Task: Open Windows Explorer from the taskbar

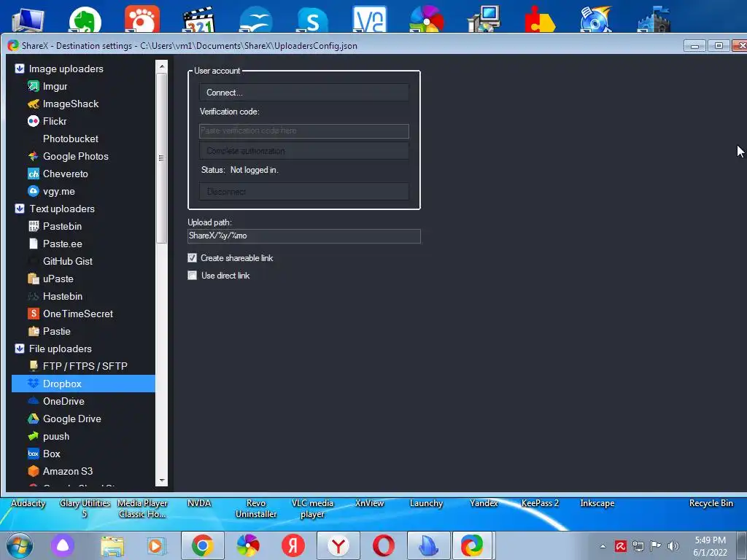Action: coord(112,545)
